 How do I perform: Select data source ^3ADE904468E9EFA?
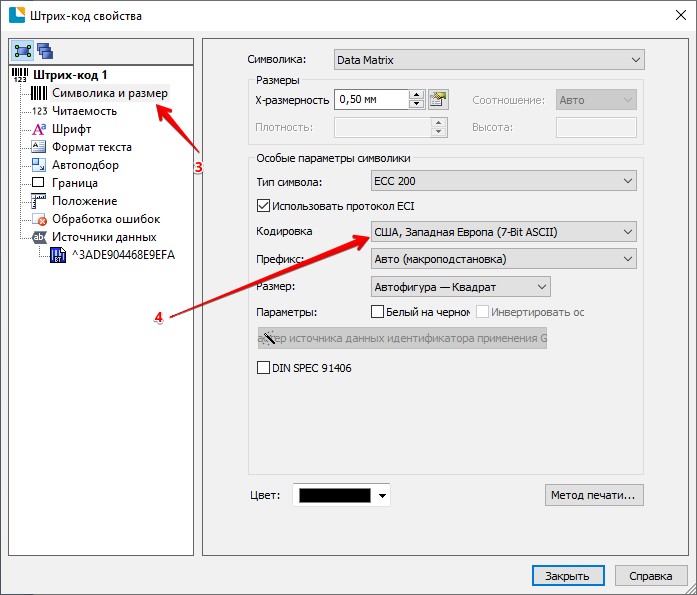(x=122, y=255)
